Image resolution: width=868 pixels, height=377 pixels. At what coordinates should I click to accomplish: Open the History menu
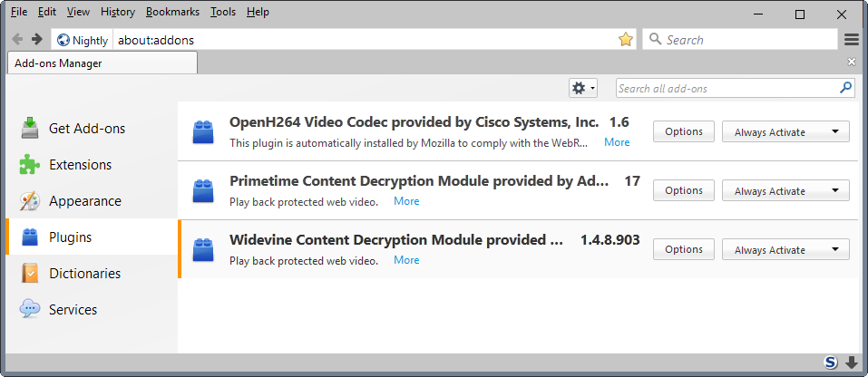pos(118,12)
